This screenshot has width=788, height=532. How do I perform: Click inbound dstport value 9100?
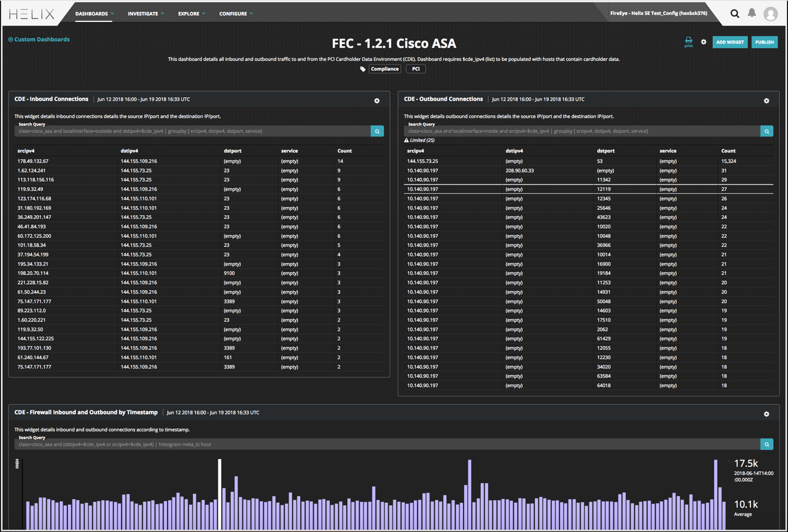point(230,273)
